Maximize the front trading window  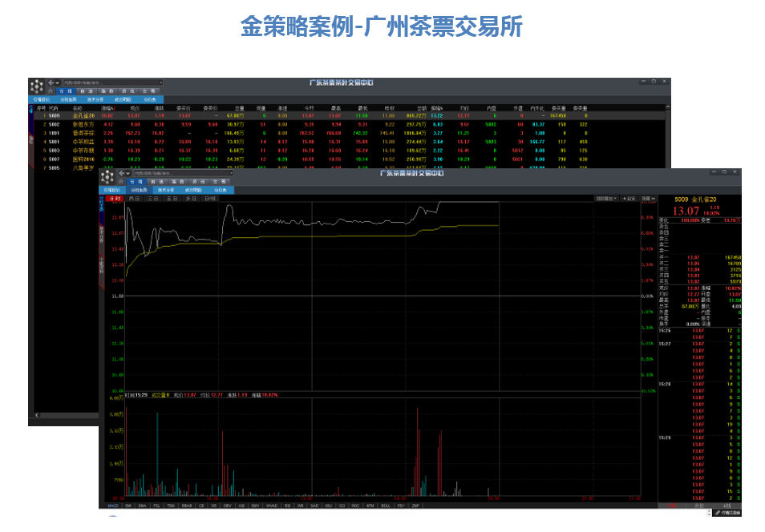point(724,172)
